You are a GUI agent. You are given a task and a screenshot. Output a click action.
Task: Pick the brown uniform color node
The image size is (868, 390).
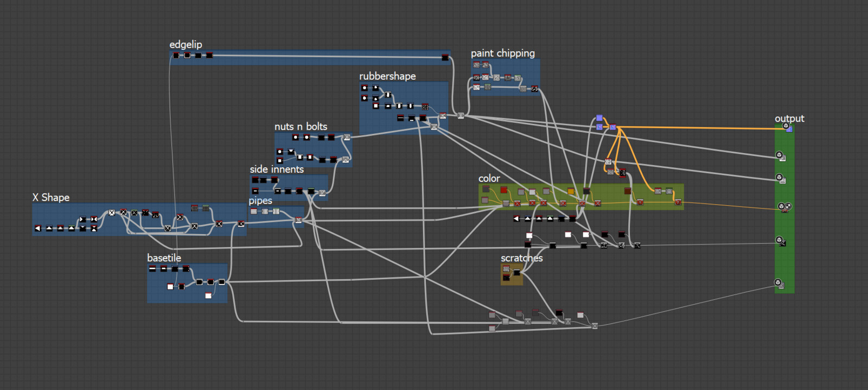tap(628, 191)
